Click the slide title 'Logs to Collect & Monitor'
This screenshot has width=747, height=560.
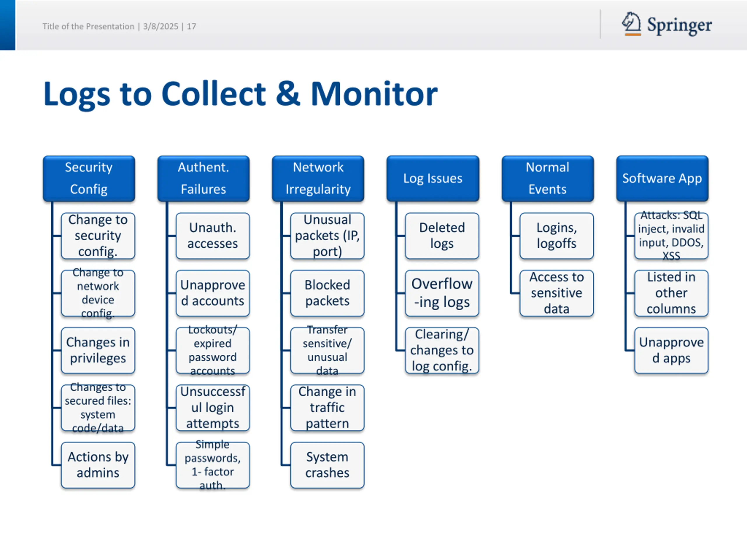pos(240,94)
